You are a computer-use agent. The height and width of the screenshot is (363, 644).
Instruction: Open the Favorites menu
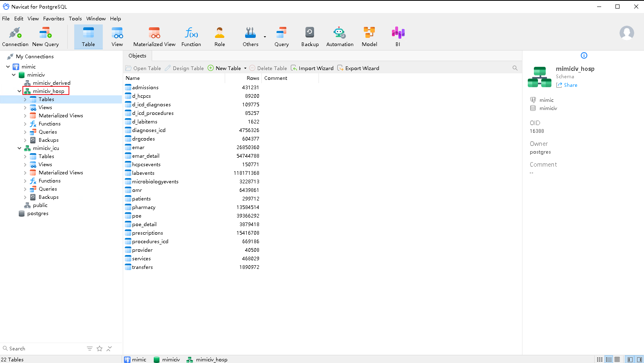click(x=53, y=19)
